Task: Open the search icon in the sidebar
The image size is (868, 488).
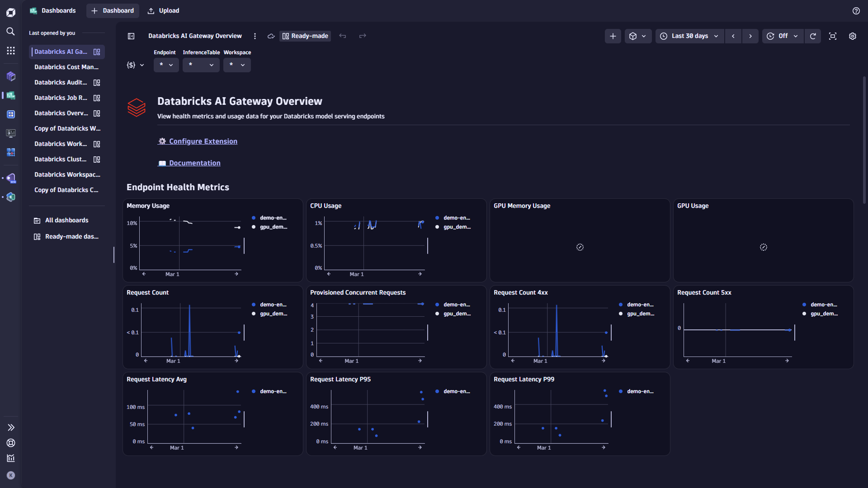Action: point(10,32)
